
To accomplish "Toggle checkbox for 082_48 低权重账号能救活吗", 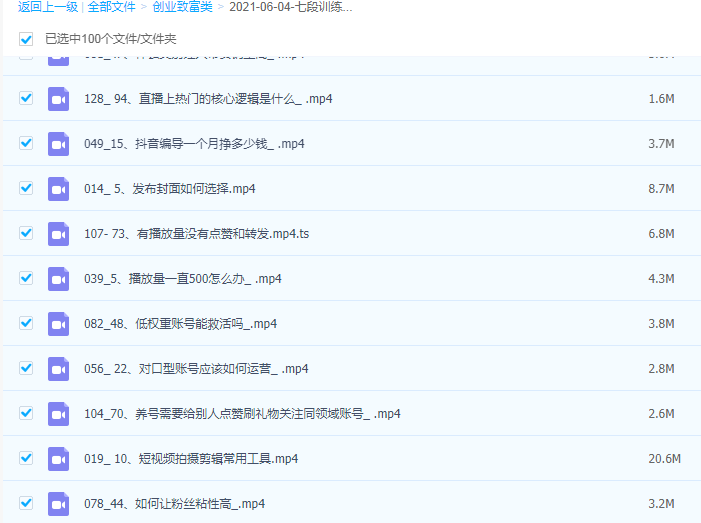I will 26,323.
